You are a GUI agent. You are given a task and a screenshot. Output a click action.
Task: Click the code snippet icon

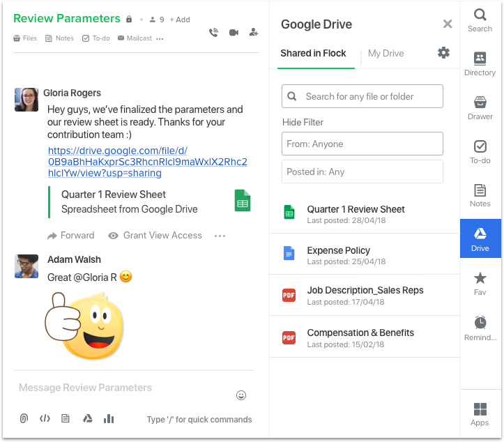45,418
